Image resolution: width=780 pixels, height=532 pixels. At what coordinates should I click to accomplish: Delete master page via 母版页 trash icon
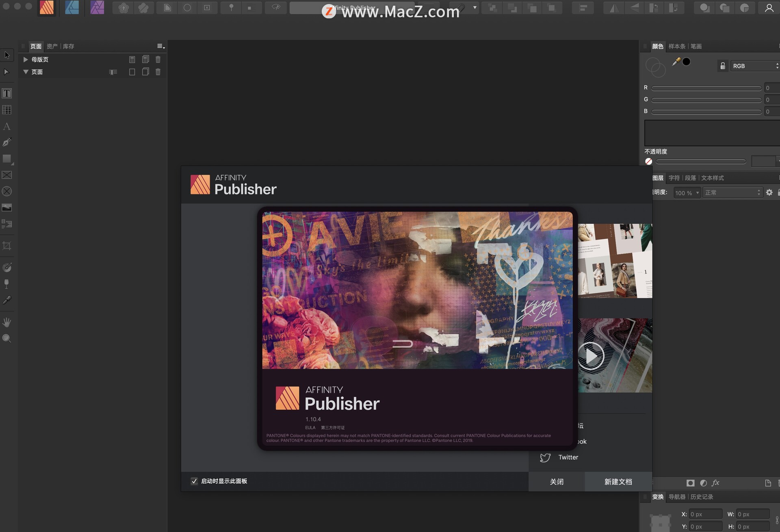[158, 59]
